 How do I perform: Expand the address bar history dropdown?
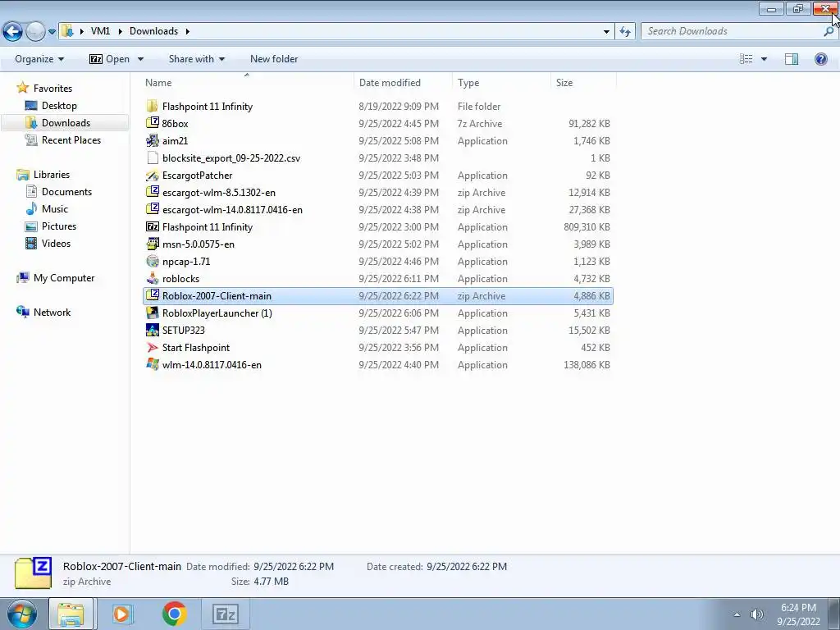(606, 32)
